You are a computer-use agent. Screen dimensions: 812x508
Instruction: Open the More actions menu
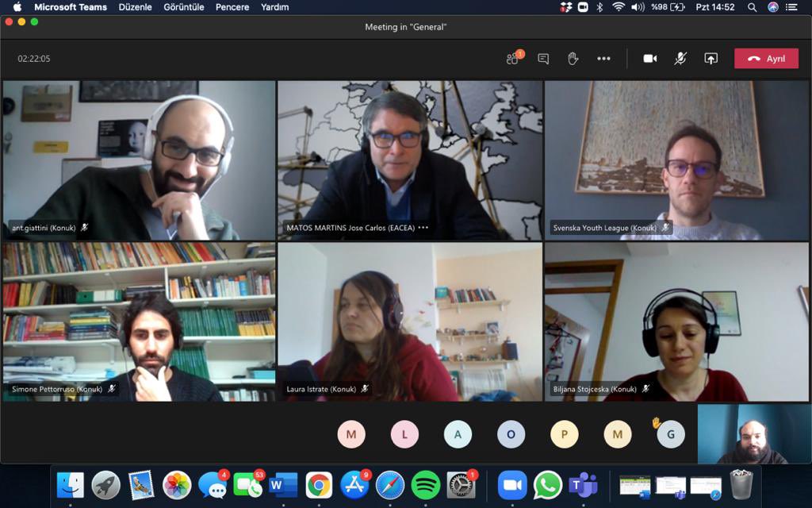[603, 59]
